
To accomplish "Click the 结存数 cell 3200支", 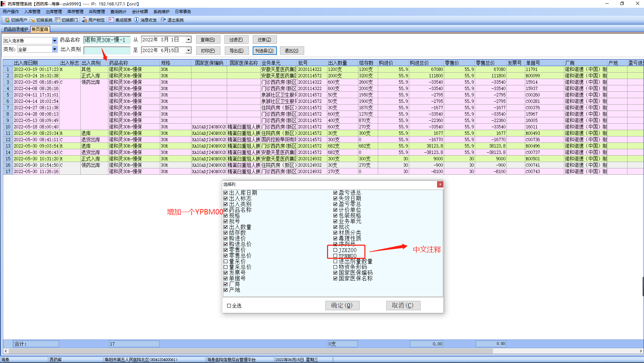I will click(x=368, y=76).
